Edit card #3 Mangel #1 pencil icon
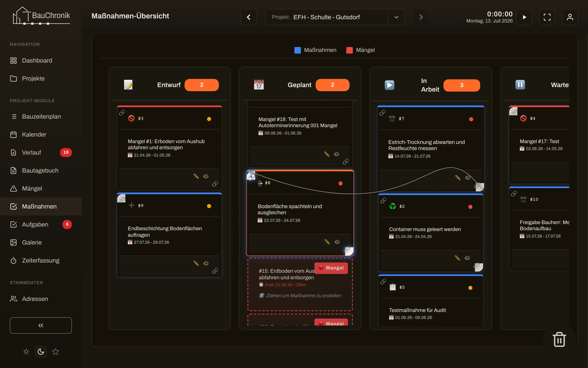This screenshot has width=588, height=368. 196,176
